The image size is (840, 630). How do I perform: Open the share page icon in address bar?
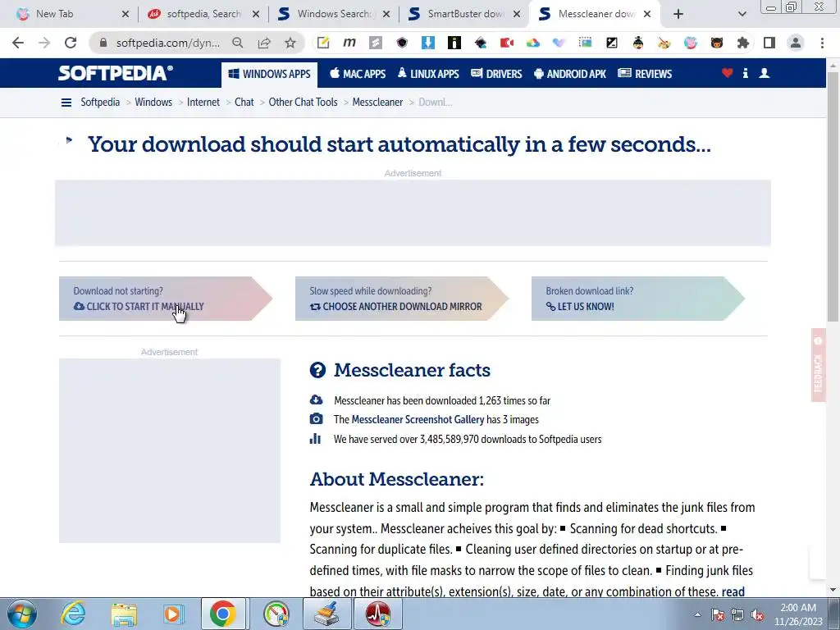(264, 43)
